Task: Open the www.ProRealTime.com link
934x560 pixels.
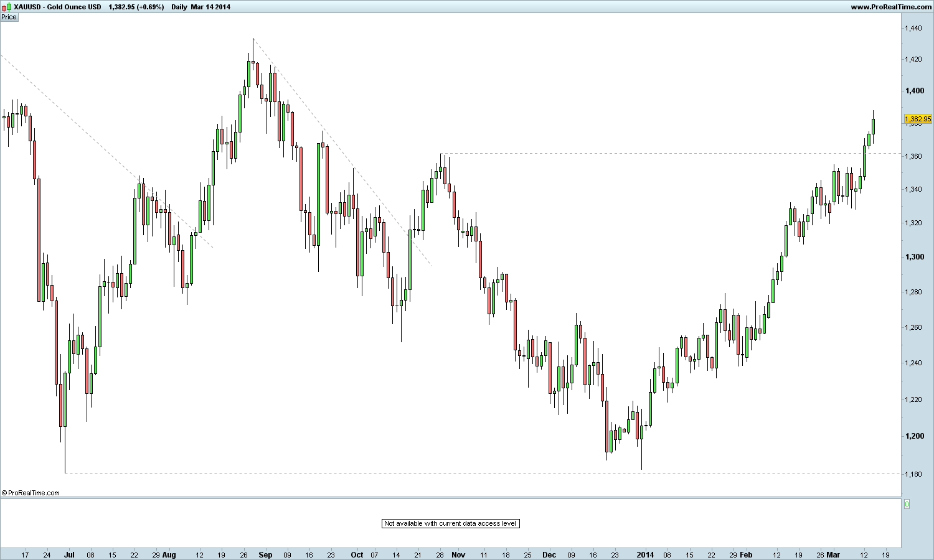Action: click(890, 6)
